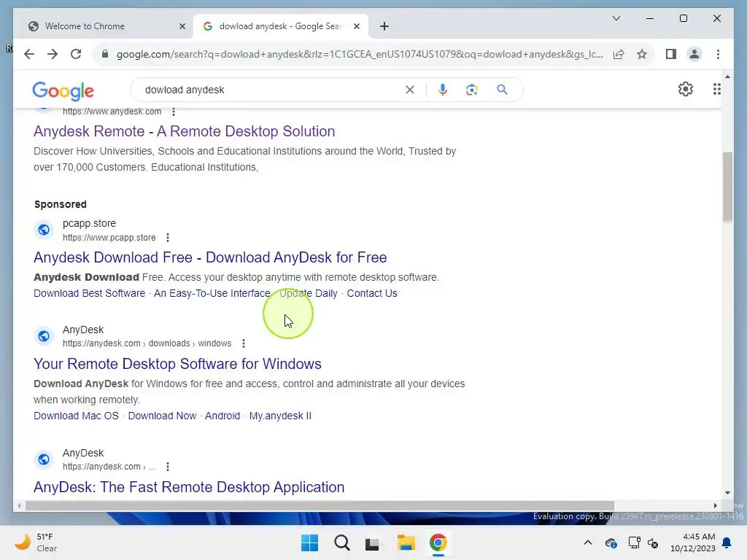The height and width of the screenshot is (560, 747).
Task: Close the Welcome to Chrome tab
Action: click(x=182, y=26)
